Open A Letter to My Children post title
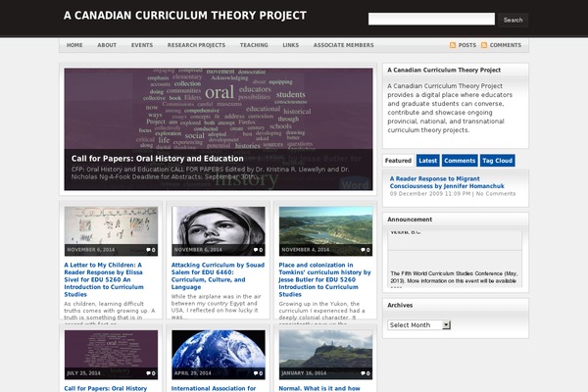The image size is (588, 392). [x=104, y=279]
